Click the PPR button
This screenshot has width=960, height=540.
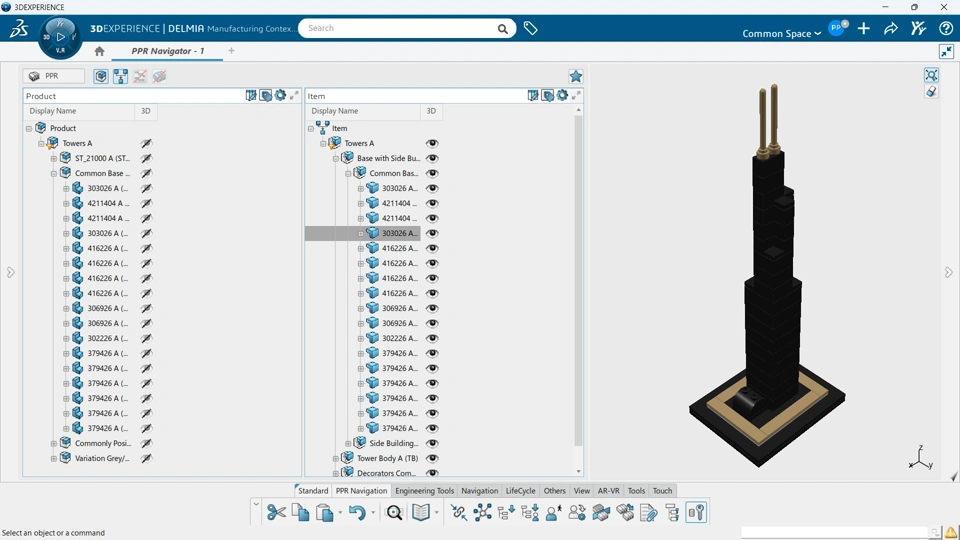[x=53, y=76]
